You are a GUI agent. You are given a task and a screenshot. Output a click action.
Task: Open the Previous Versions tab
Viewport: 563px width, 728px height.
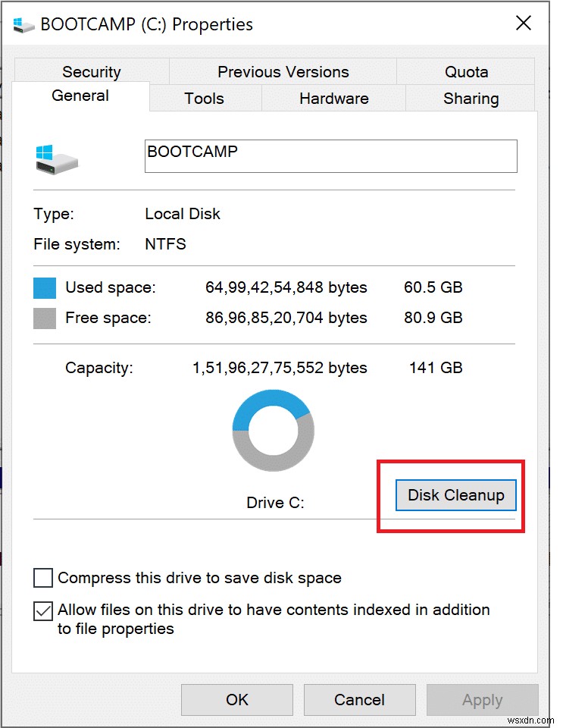click(x=283, y=71)
